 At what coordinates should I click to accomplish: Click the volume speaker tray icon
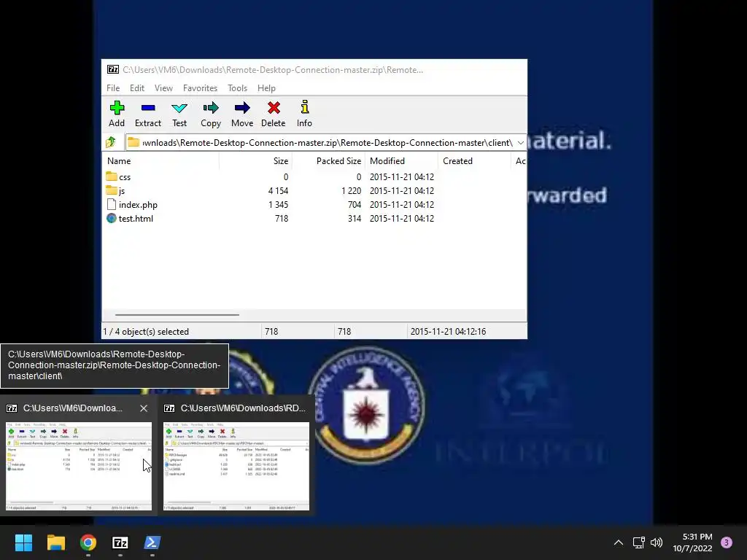[657, 542]
